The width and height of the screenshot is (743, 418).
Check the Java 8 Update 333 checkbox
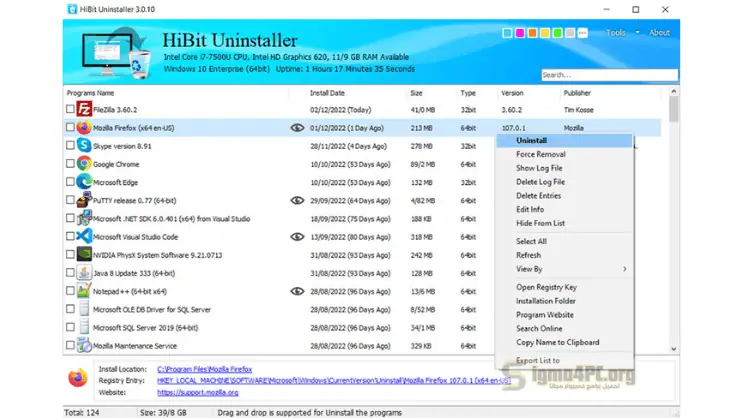[70, 273]
